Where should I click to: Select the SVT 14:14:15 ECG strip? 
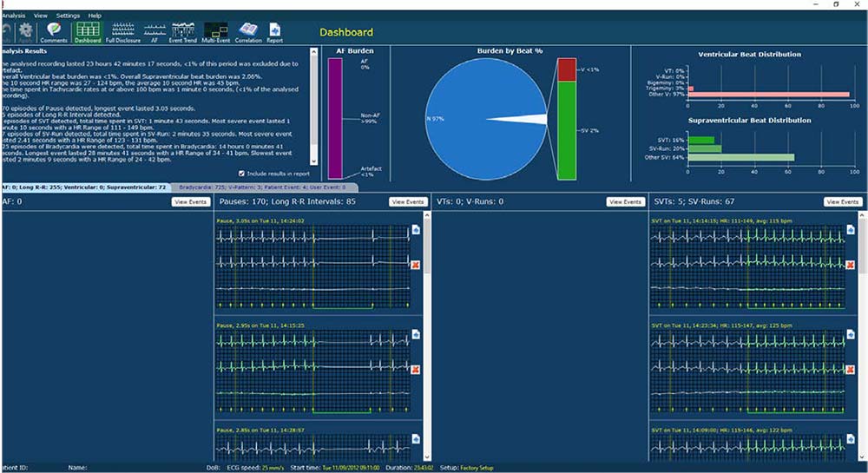click(x=748, y=266)
